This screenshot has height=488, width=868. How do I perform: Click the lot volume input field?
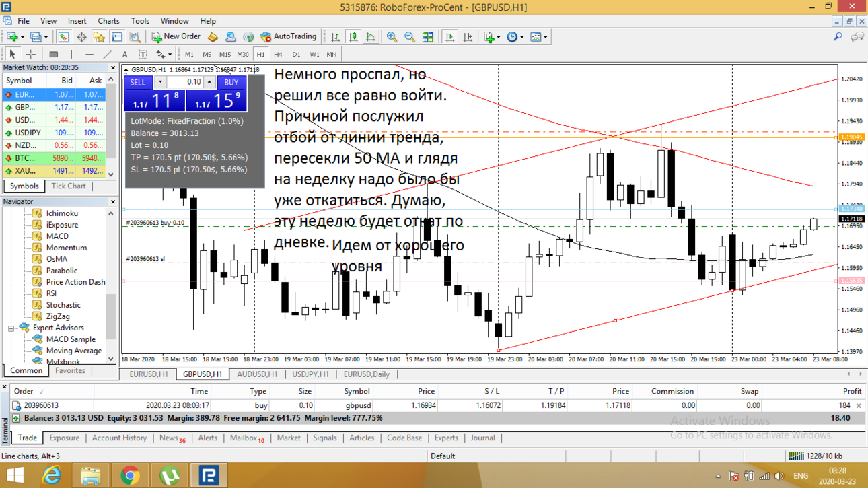(185, 82)
